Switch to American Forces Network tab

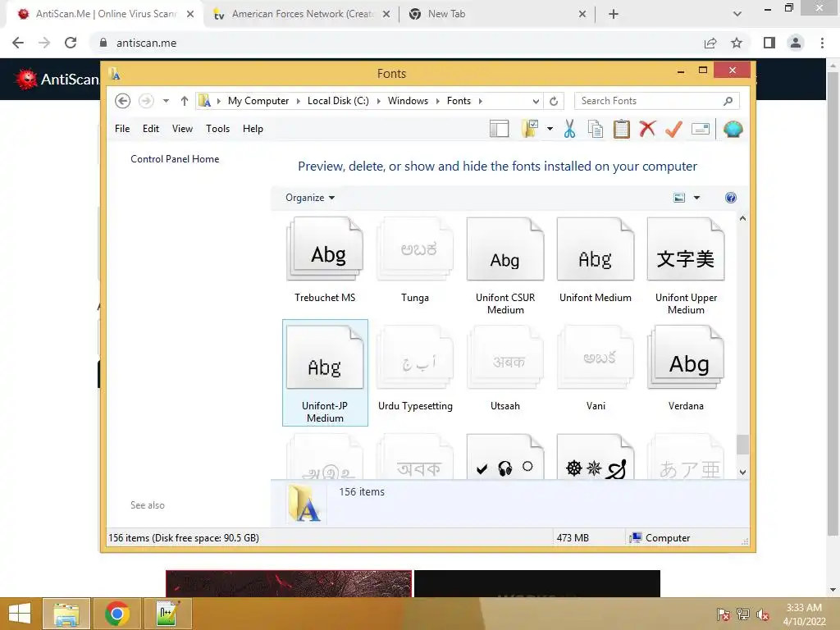(302, 14)
